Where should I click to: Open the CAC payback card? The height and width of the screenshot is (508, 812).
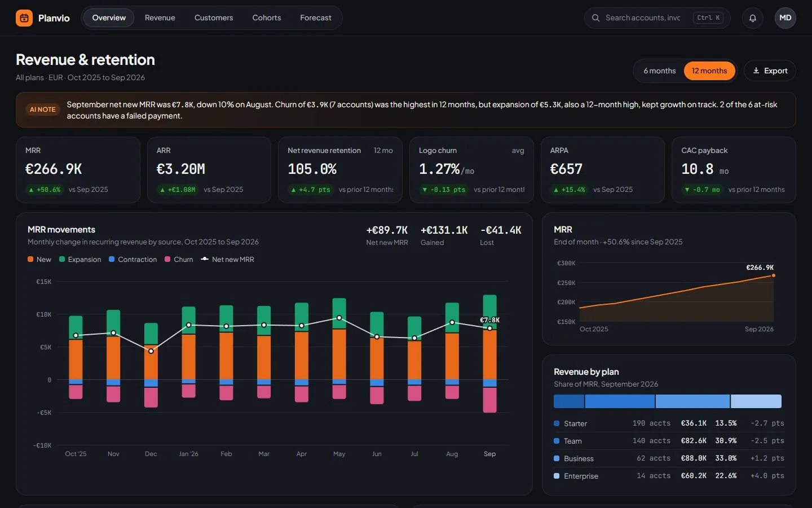734,170
